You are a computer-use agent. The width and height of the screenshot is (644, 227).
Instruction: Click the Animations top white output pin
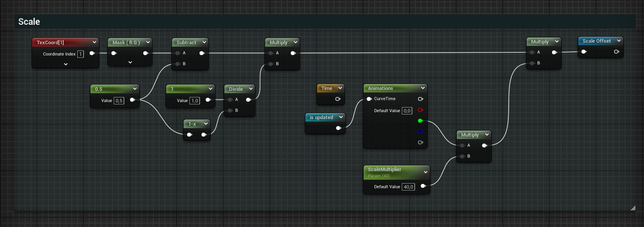(x=420, y=99)
